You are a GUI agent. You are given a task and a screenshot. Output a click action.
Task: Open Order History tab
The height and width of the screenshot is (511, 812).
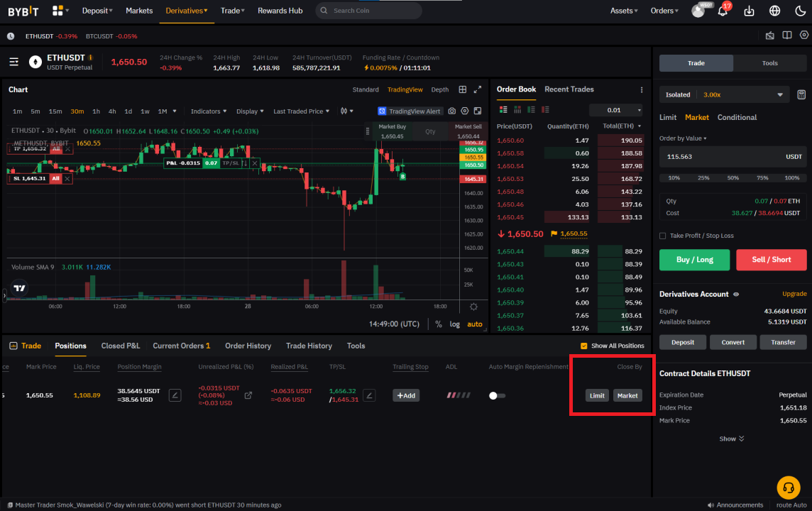pyautogui.click(x=248, y=346)
